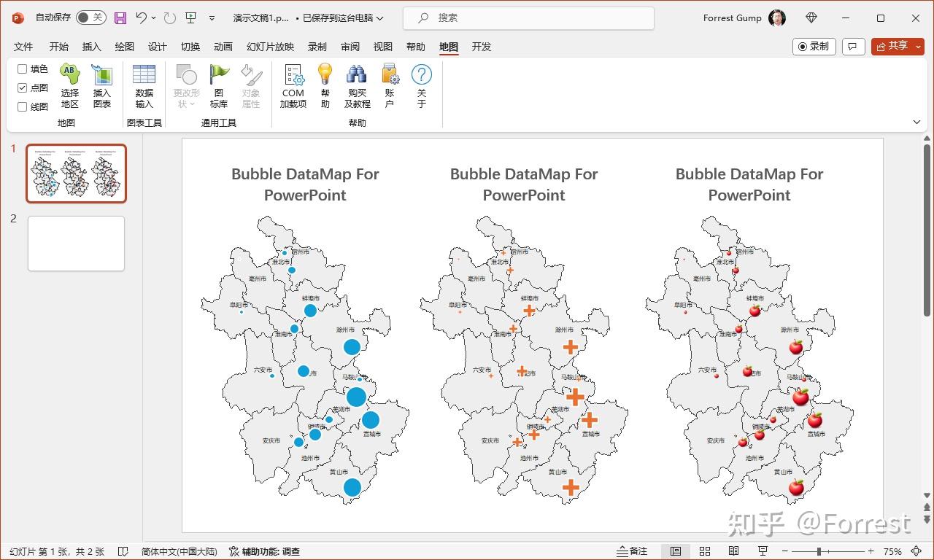
Task: Open the 幻灯片放映 tab
Action: (x=269, y=46)
